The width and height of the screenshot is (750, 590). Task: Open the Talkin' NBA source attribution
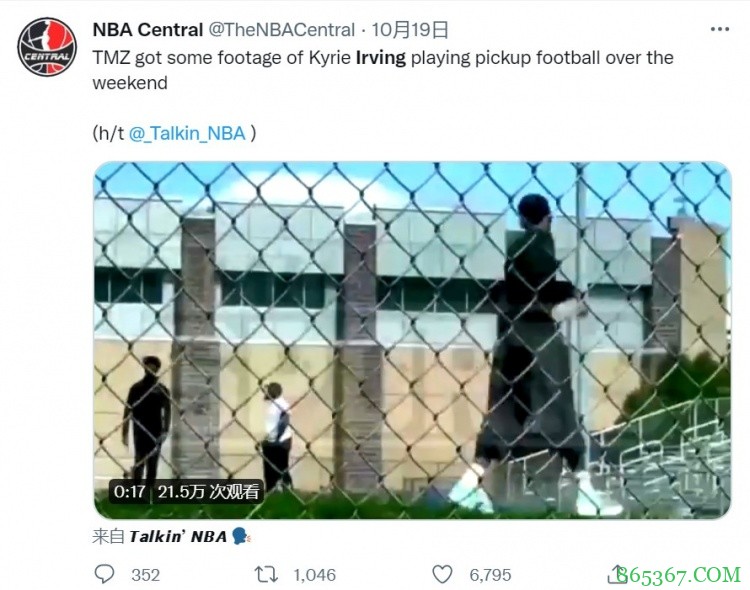click(x=178, y=536)
